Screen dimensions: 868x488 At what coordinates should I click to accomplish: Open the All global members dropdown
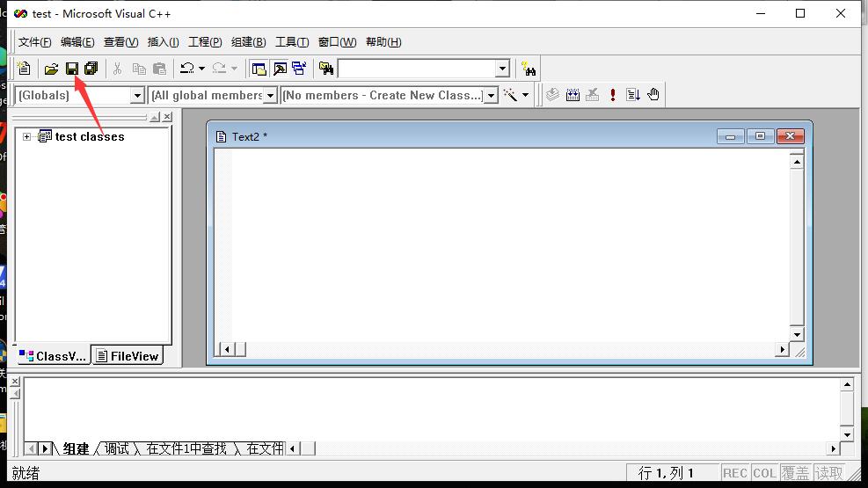270,96
